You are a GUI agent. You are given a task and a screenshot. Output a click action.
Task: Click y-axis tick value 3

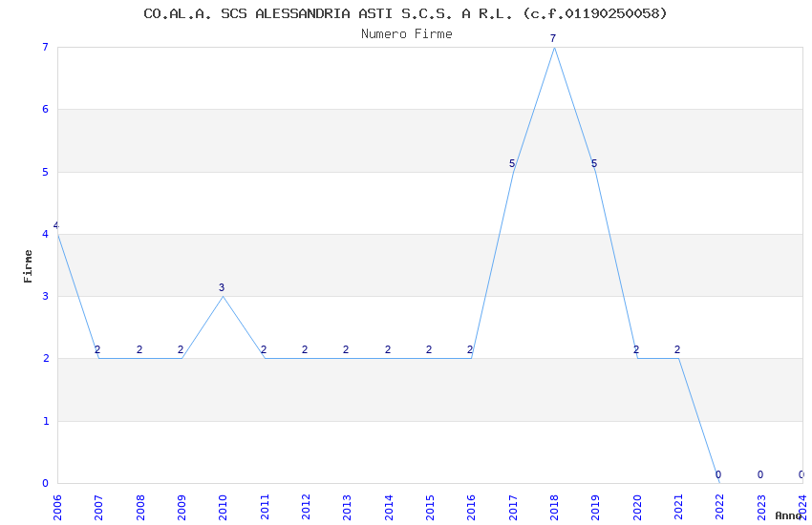click(x=46, y=296)
